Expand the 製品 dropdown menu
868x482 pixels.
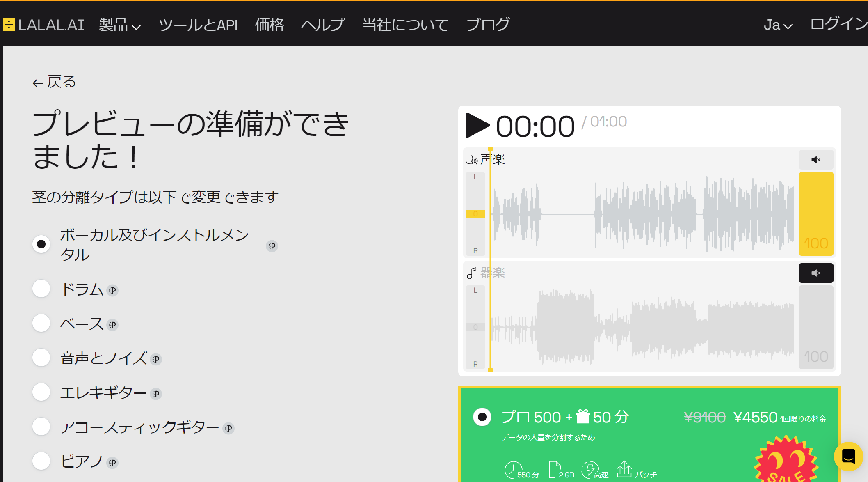tap(119, 25)
